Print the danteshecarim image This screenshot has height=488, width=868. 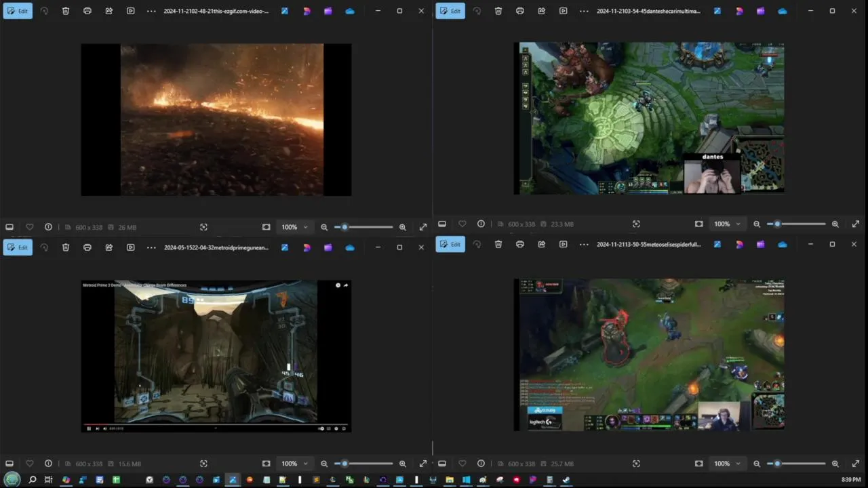click(520, 11)
